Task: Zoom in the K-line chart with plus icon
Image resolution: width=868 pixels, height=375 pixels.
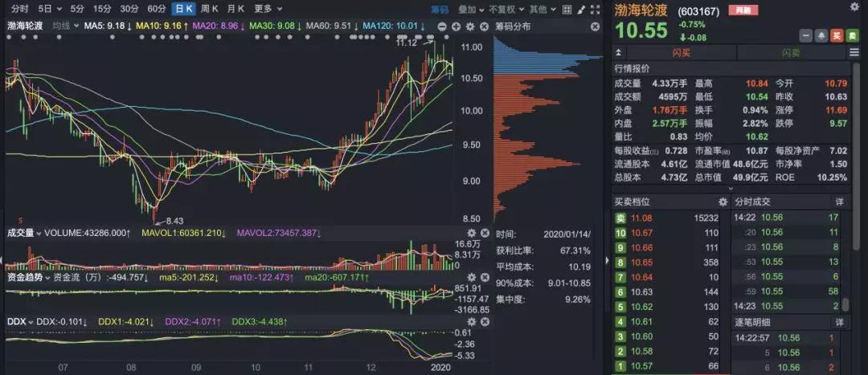Action: [x=456, y=26]
